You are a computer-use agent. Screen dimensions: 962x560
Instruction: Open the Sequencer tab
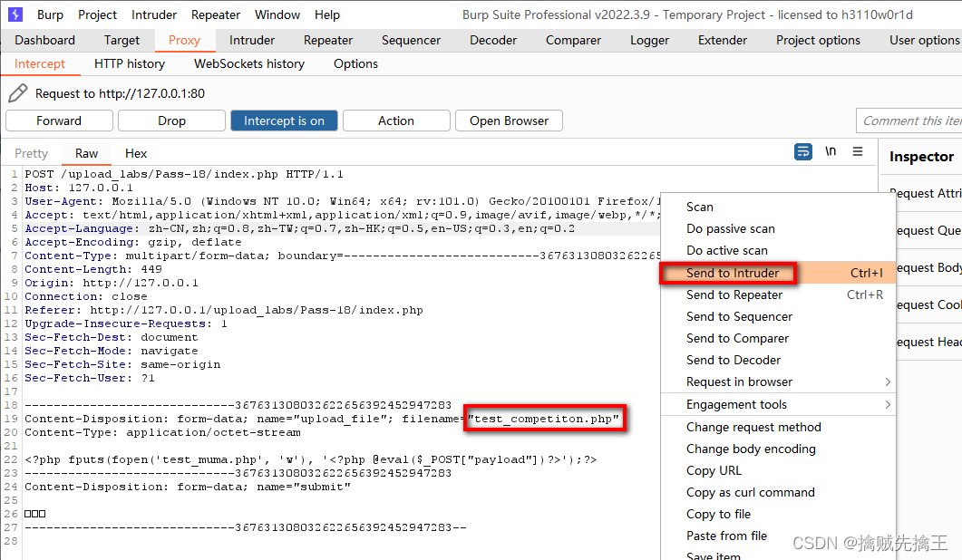(x=411, y=41)
